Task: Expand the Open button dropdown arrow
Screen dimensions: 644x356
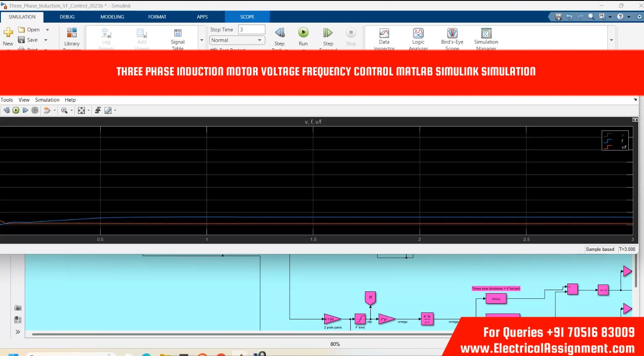Action: tap(47, 30)
